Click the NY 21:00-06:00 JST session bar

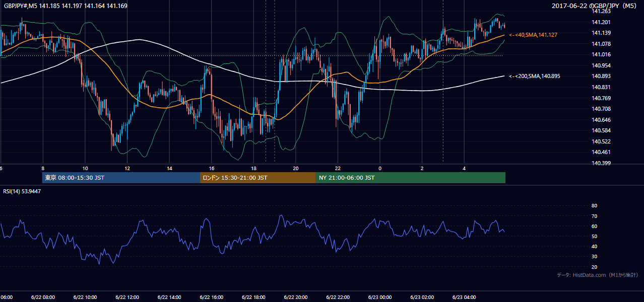coord(411,178)
